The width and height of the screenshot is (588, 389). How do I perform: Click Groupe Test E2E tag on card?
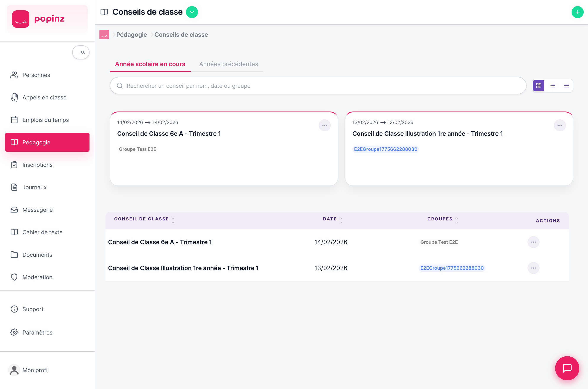pos(137,149)
